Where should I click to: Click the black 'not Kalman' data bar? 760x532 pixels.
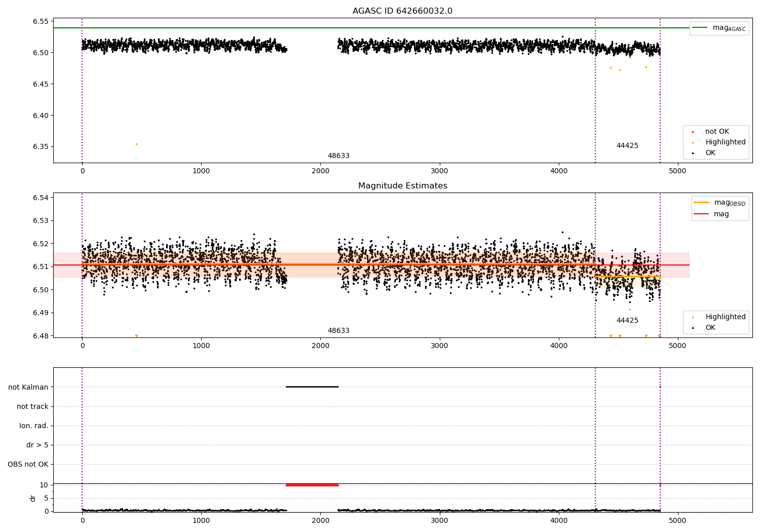312,387
